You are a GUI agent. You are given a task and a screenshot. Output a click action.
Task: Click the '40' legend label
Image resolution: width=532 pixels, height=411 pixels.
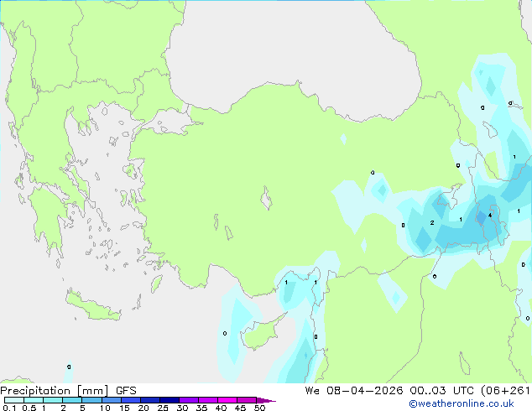[x=221, y=408]
